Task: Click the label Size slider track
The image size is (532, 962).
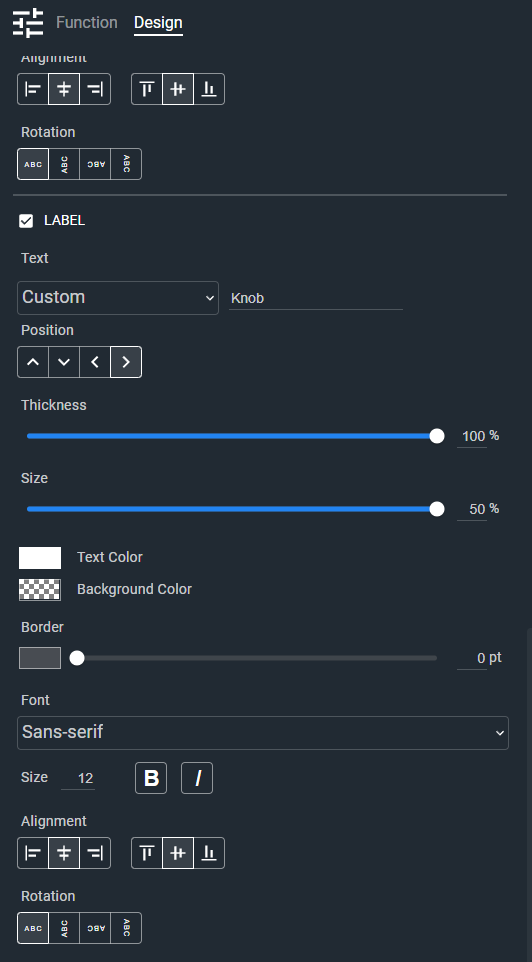Action: coord(232,509)
